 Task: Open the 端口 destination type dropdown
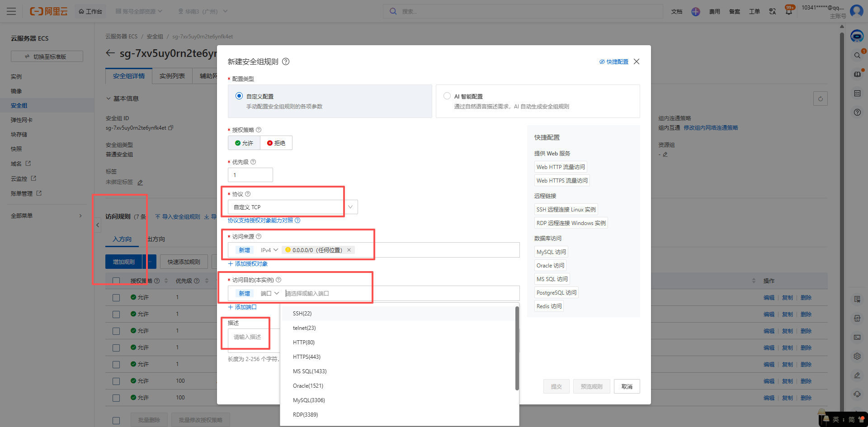269,293
